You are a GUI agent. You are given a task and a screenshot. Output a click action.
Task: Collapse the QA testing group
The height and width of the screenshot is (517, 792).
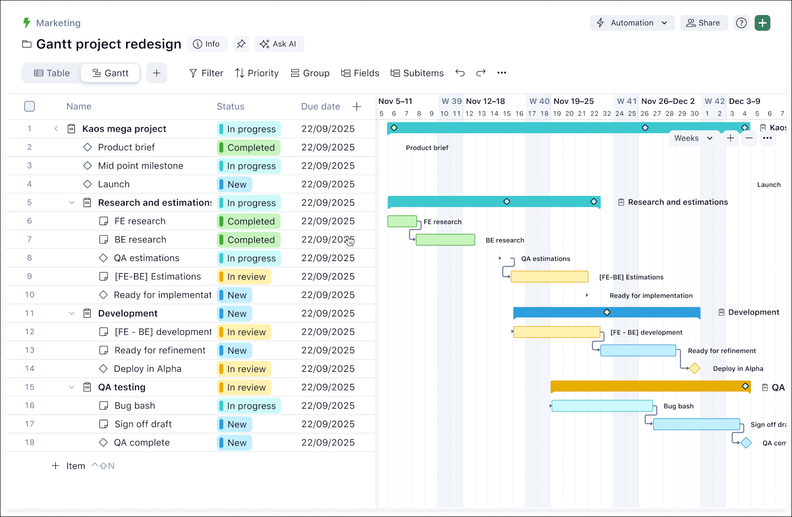pos(72,387)
